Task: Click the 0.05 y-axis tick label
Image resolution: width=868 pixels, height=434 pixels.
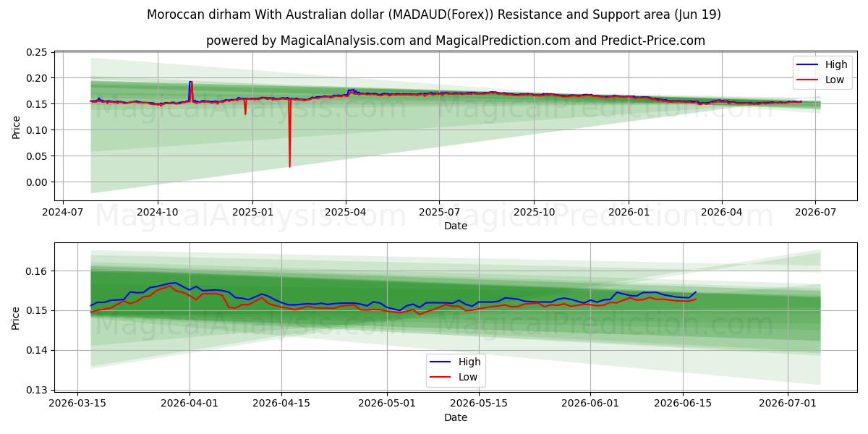Action: click(37, 156)
